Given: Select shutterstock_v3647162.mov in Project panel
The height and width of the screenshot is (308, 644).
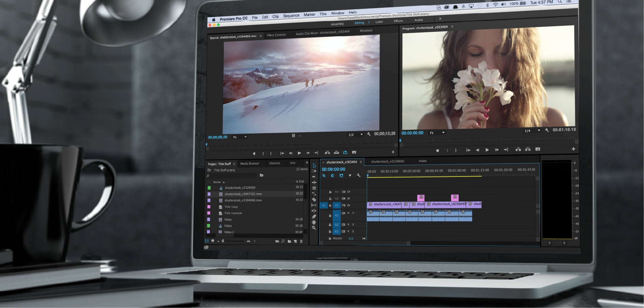Looking at the screenshot, I should click(243, 194).
